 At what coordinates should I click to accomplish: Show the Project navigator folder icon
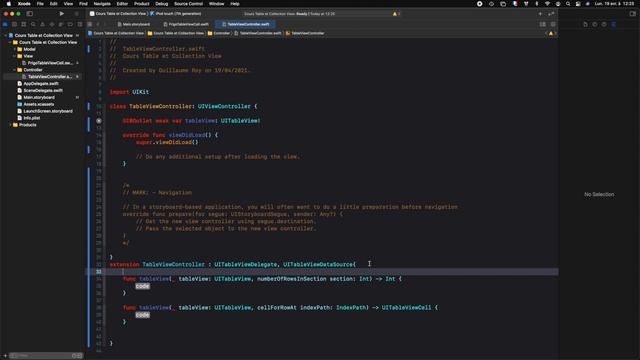pyautogui.click(x=5, y=24)
